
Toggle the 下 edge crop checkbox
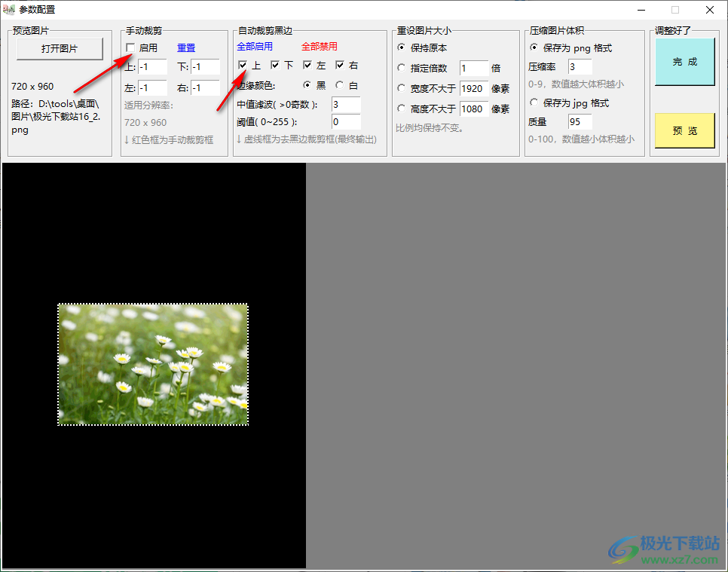coord(275,66)
